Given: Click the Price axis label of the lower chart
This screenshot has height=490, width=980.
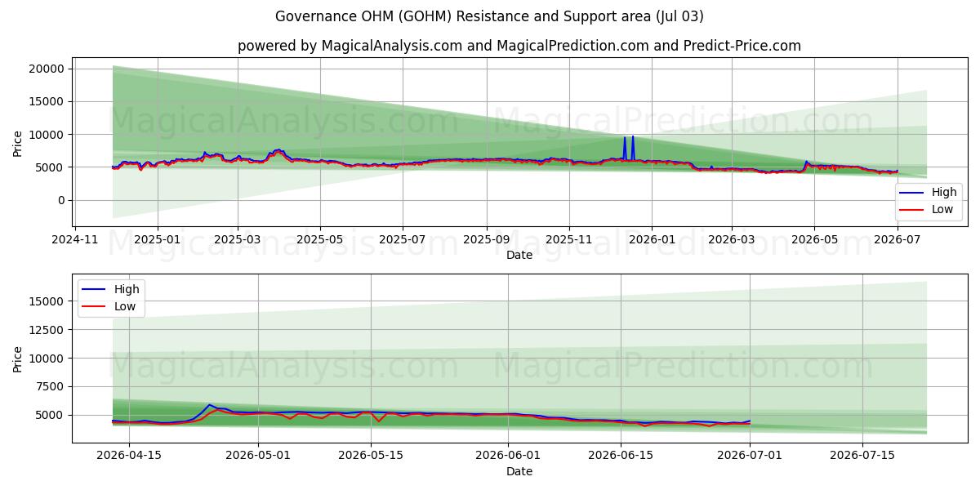Looking at the screenshot, I should coord(18,359).
